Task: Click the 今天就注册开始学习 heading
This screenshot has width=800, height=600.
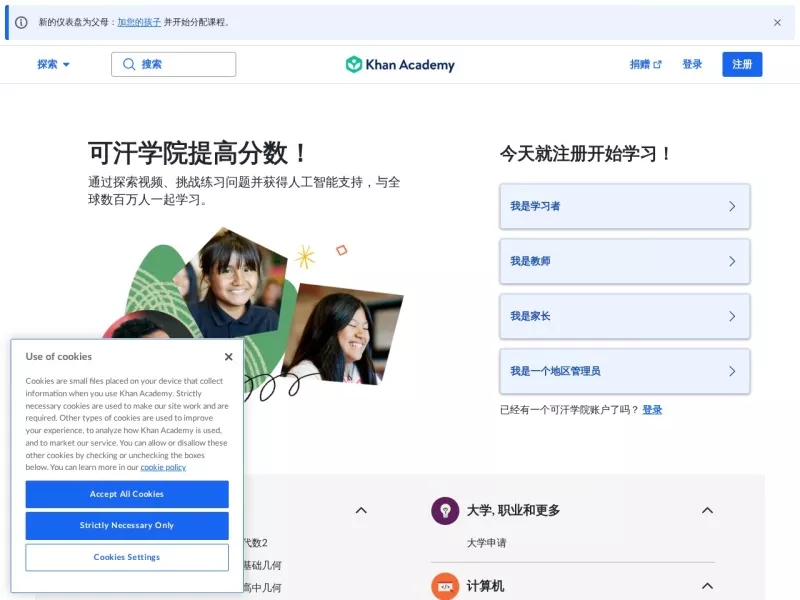Action: pyautogui.click(x=585, y=154)
